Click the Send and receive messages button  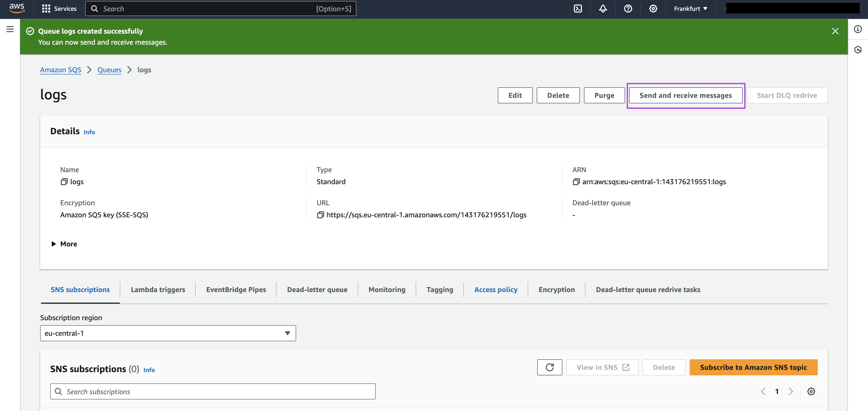[x=685, y=95]
